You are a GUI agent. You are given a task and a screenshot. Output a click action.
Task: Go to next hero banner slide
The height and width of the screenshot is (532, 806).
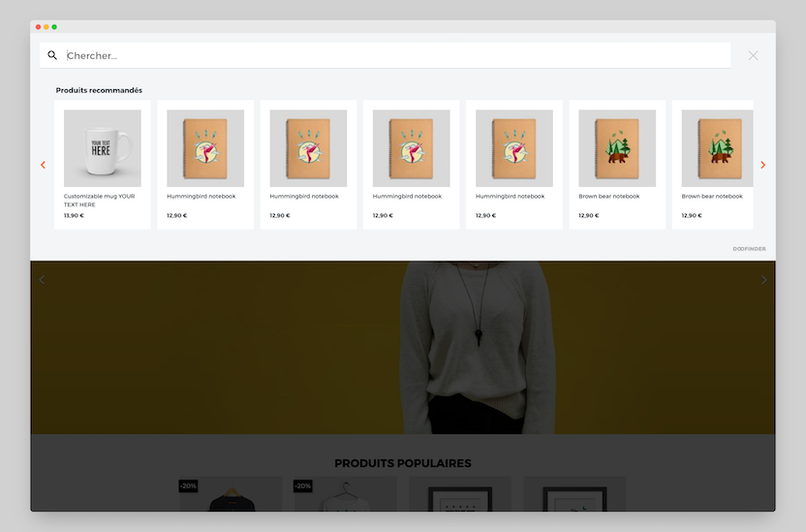pos(763,280)
